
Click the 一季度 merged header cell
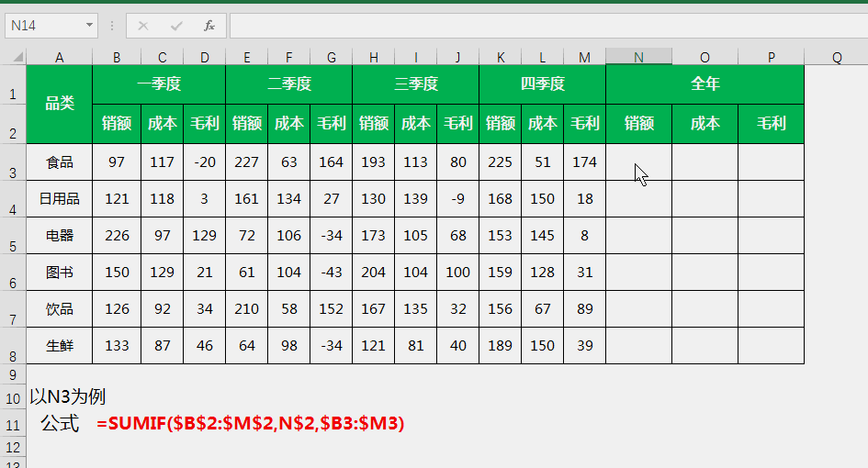159,84
